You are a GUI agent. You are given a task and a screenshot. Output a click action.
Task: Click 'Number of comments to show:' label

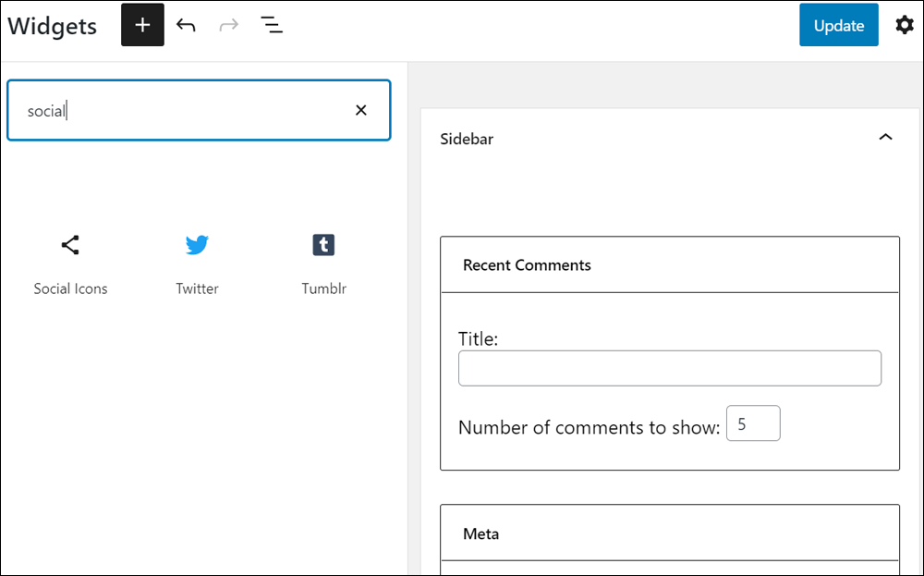[590, 427]
